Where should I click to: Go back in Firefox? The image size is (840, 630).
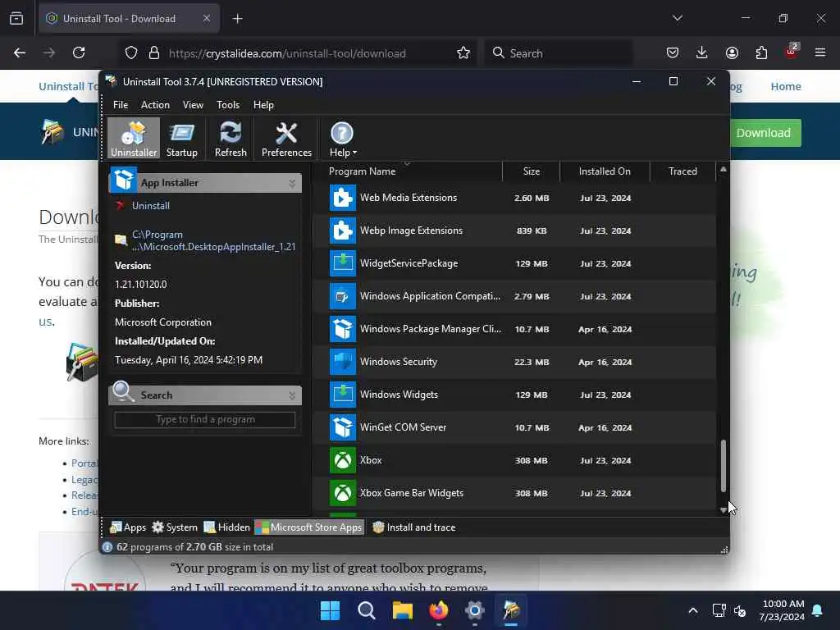point(20,53)
